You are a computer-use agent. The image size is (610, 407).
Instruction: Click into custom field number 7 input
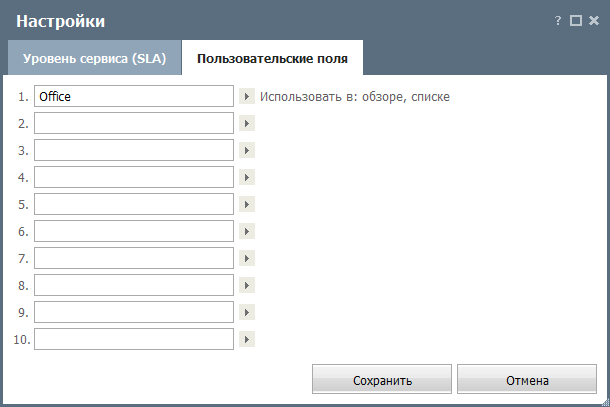tap(134, 258)
